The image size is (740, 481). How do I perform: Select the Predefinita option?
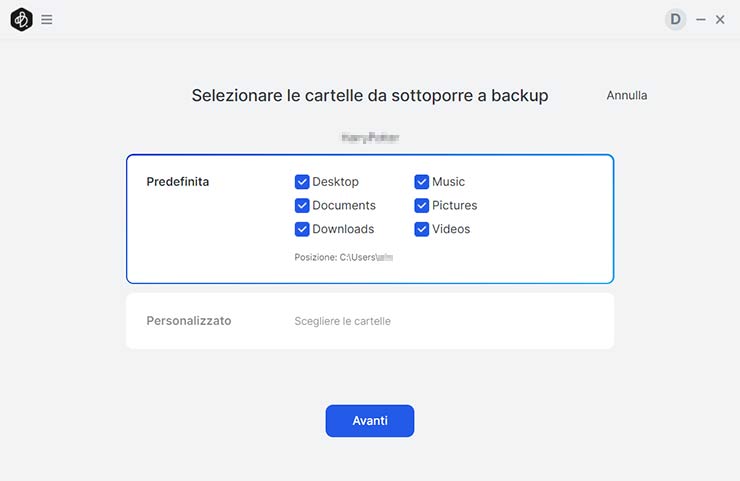click(178, 182)
